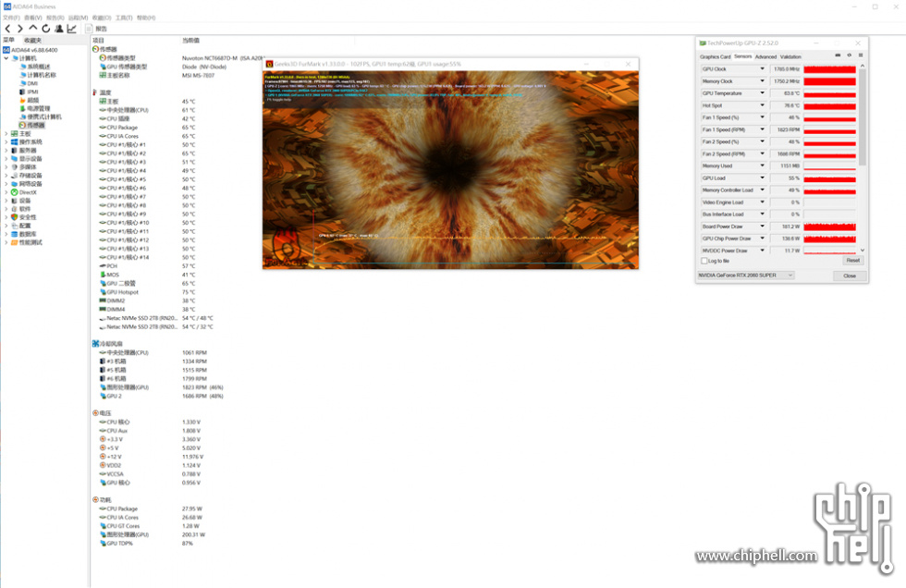Open the GPU-Z hamburger menu icon

[861, 55]
